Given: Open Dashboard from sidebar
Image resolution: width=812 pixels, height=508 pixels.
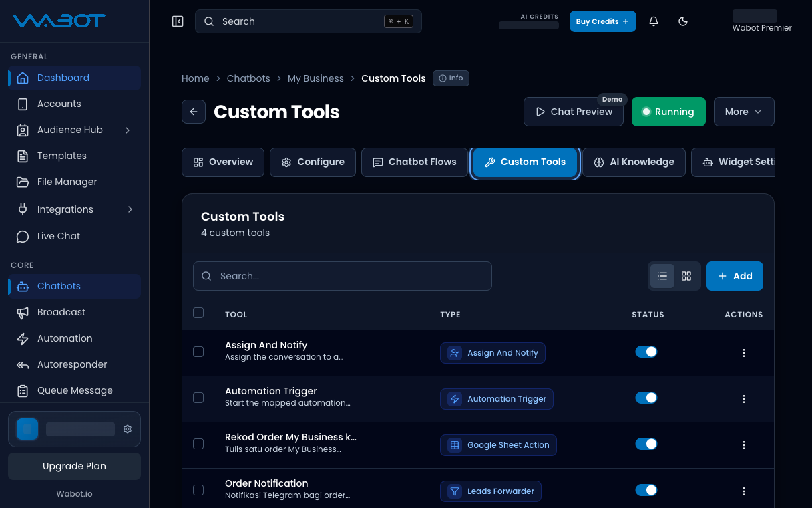Looking at the screenshot, I should pos(74,78).
